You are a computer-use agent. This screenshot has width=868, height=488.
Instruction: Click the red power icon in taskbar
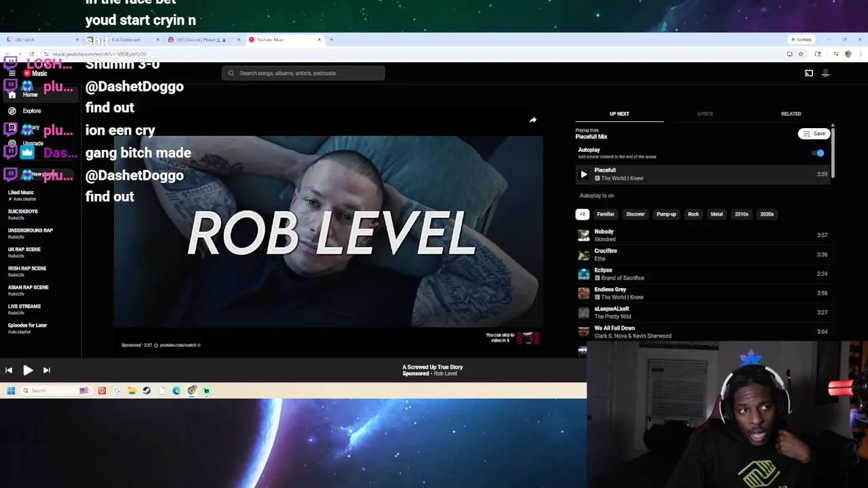pyautogui.click(x=102, y=390)
